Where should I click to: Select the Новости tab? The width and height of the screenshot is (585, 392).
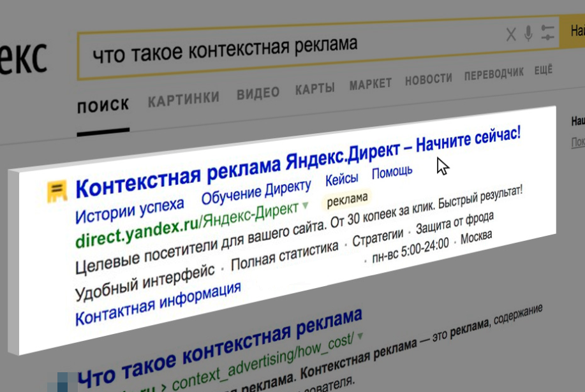point(428,79)
